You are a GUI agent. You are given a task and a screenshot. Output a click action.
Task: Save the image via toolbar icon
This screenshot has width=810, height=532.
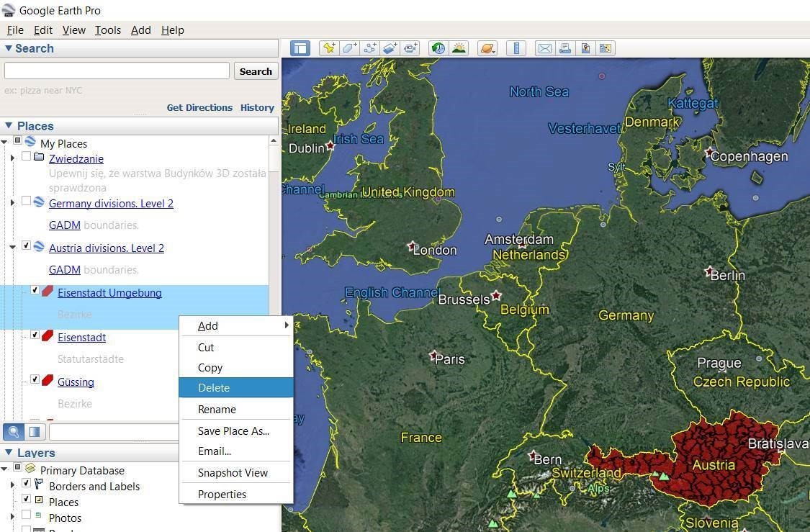(585, 48)
